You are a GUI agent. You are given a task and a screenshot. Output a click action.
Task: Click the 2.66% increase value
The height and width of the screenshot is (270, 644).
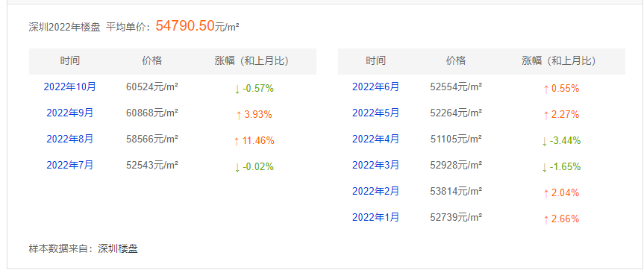(x=565, y=219)
